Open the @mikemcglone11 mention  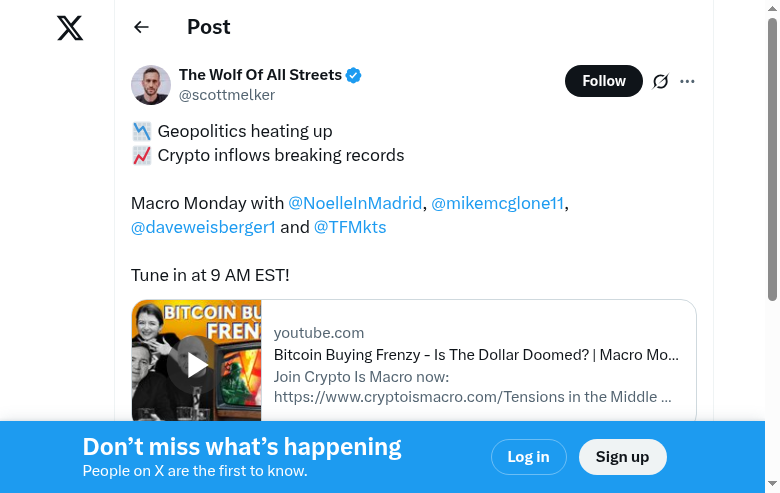(498, 203)
